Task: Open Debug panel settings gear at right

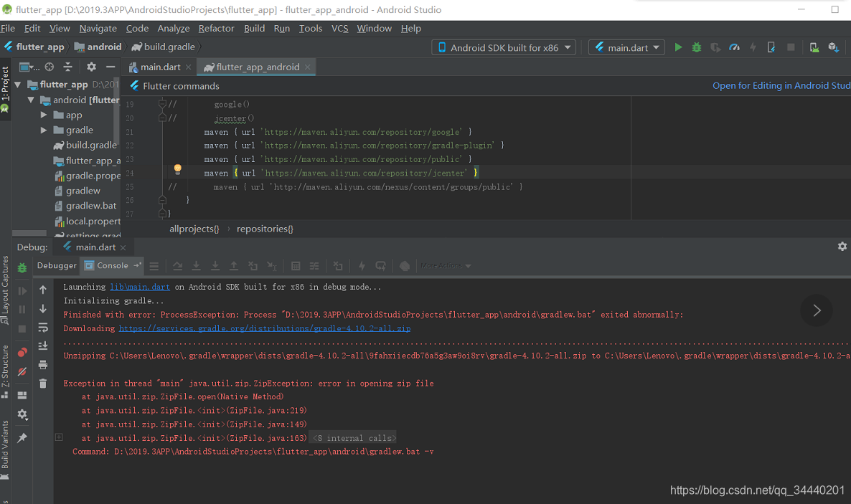Action: 842,247
